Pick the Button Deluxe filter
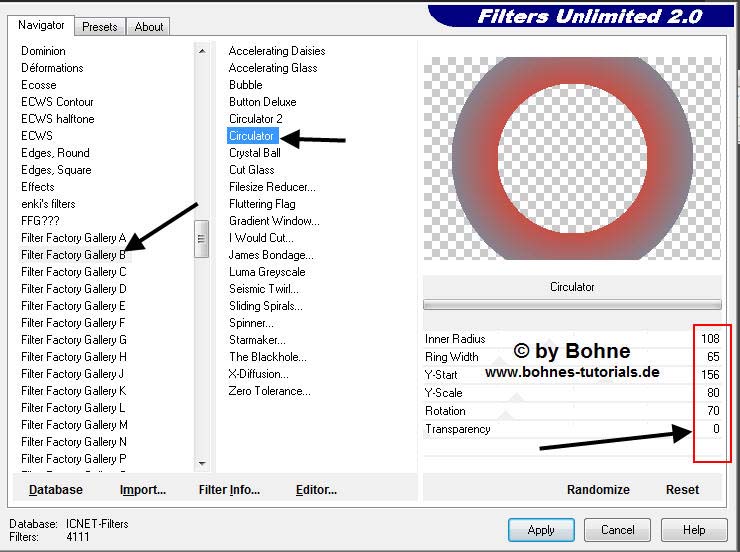This screenshot has width=740, height=552. (262, 102)
